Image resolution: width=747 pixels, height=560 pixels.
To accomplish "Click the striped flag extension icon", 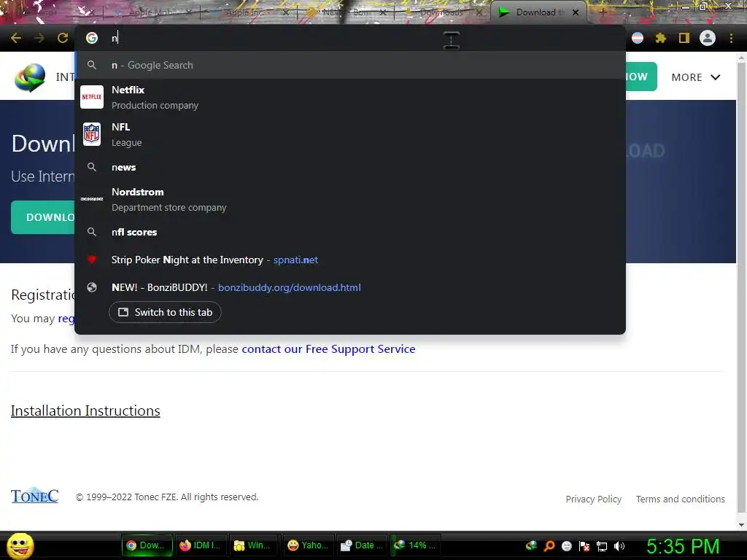I will (x=638, y=38).
